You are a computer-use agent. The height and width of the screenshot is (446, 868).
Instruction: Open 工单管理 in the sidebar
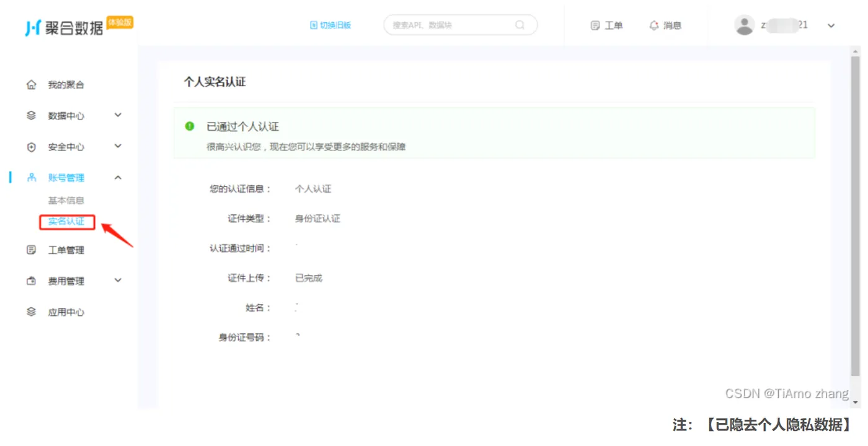click(x=66, y=250)
